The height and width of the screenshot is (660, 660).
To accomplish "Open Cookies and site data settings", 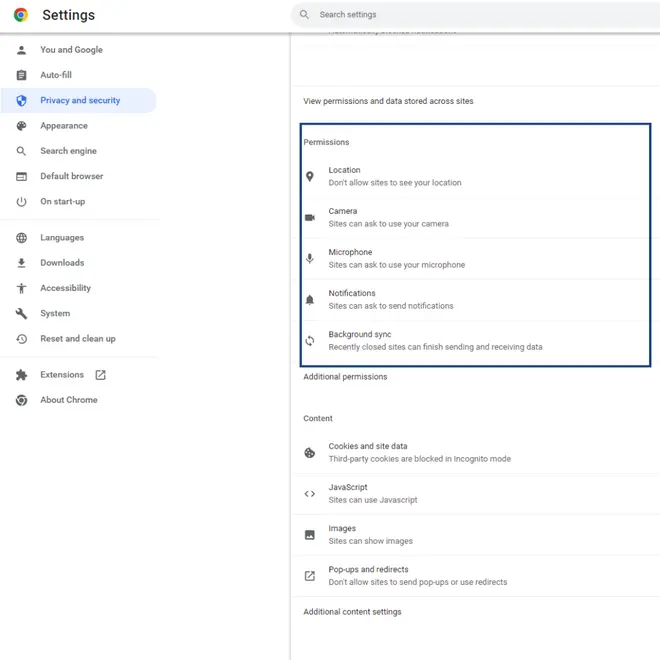I will tap(476, 452).
